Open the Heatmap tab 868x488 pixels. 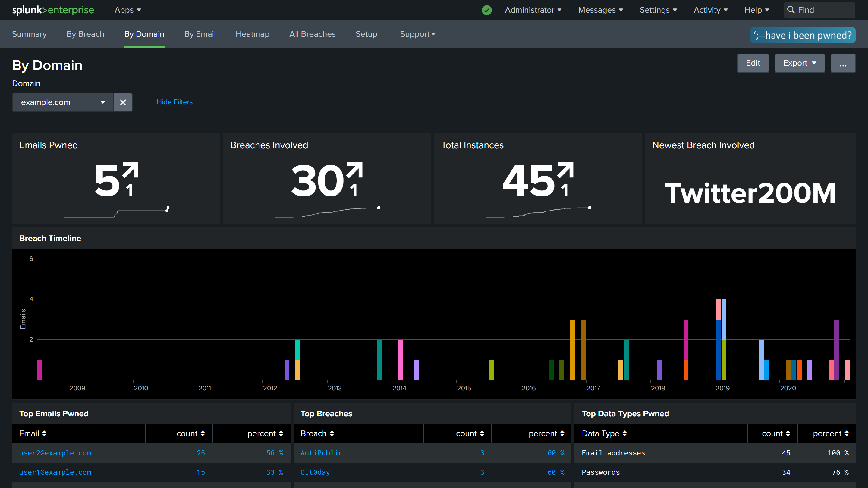[x=252, y=34]
